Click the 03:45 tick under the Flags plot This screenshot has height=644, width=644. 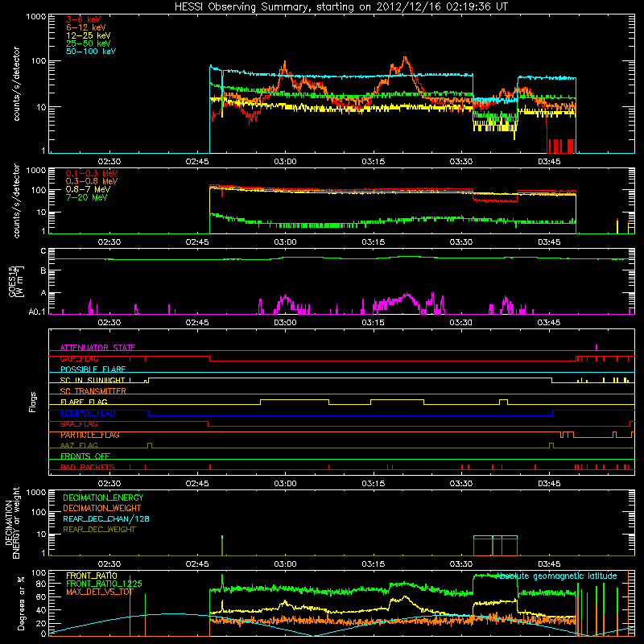pos(549,484)
